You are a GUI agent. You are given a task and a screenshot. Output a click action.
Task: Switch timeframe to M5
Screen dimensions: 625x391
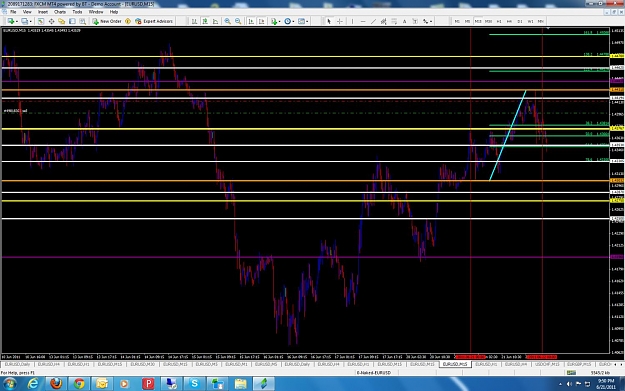(x=467, y=21)
